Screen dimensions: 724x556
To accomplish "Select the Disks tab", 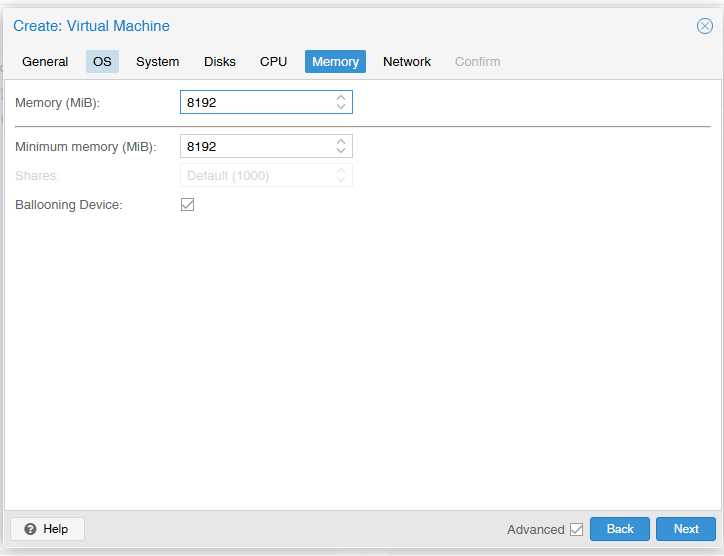I will (x=220, y=61).
